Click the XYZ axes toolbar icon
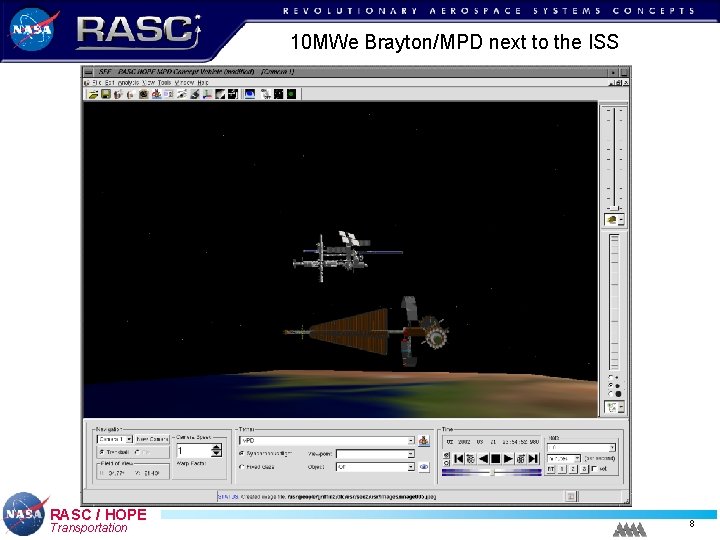The height and width of the screenshot is (540, 720). coord(207,94)
